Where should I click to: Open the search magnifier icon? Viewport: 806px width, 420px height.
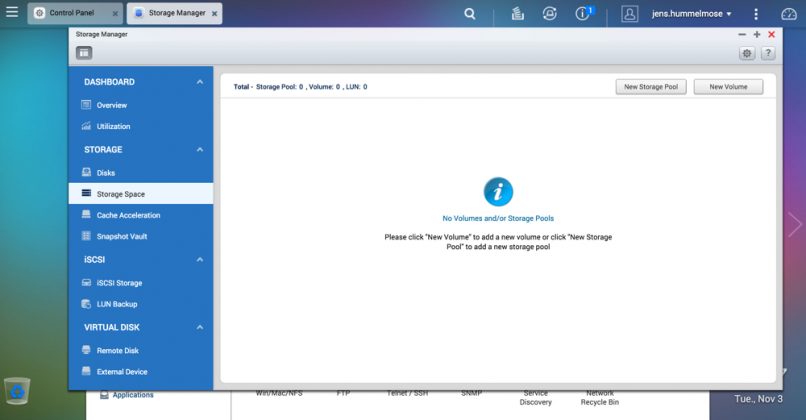pyautogui.click(x=469, y=14)
